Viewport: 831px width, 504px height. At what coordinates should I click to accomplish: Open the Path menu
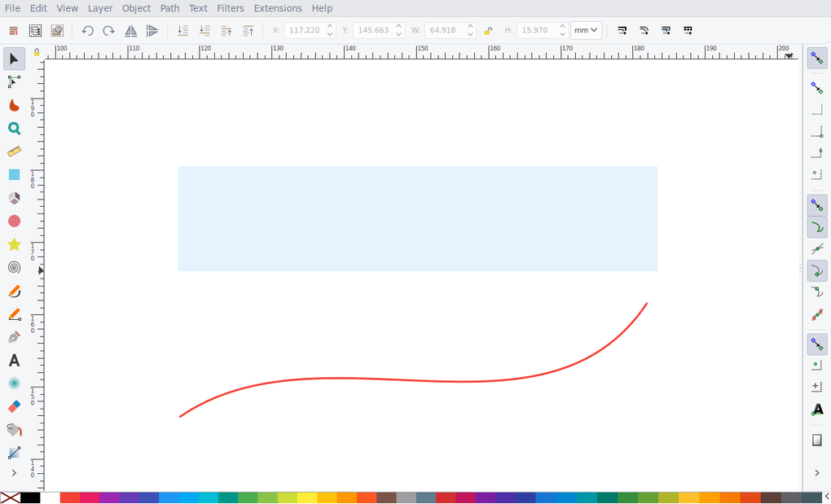point(169,8)
